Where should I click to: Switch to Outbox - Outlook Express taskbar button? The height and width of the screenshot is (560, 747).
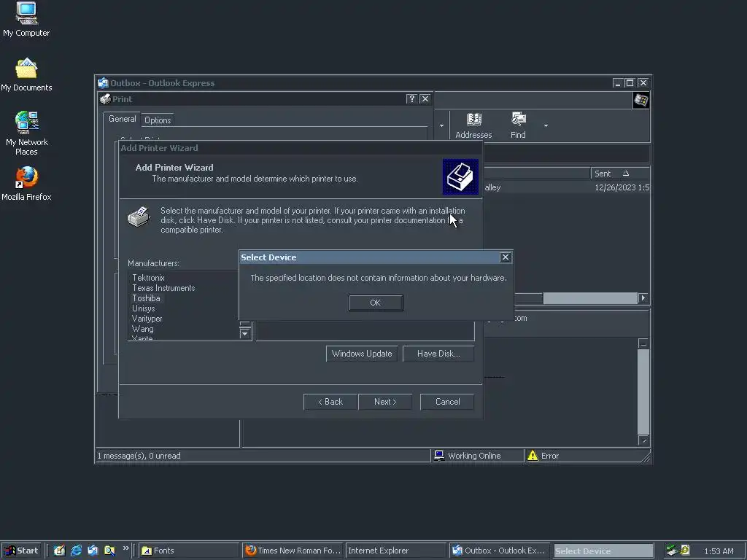pyautogui.click(x=499, y=551)
